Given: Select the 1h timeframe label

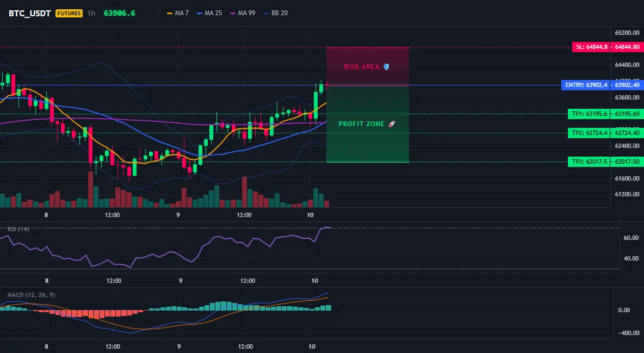Looking at the screenshot, I should (x=91, y=13).
